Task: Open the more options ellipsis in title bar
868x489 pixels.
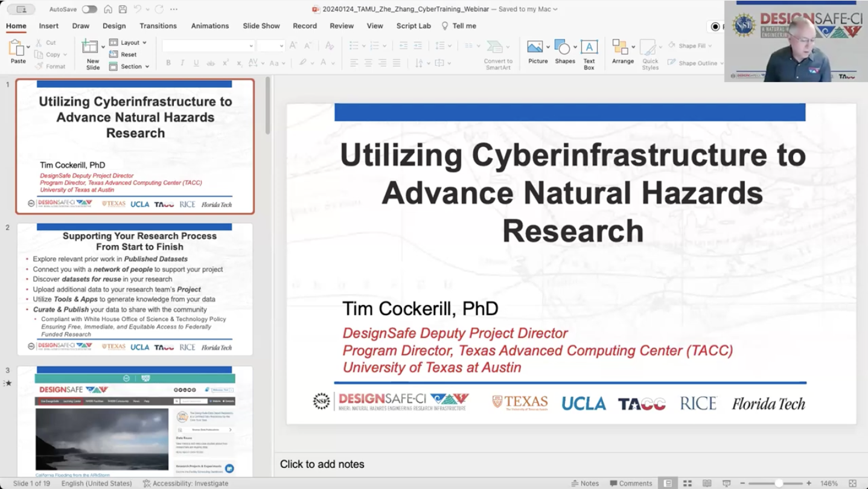Action: tap(174, 9)
